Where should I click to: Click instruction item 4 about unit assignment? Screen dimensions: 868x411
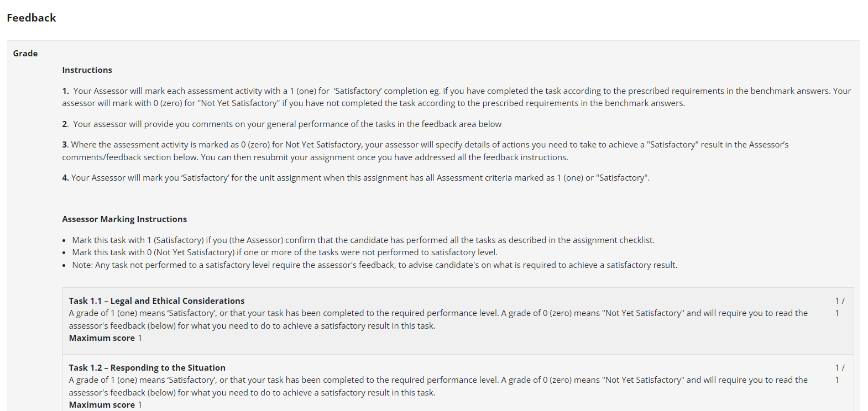click(x=356, y=178)
